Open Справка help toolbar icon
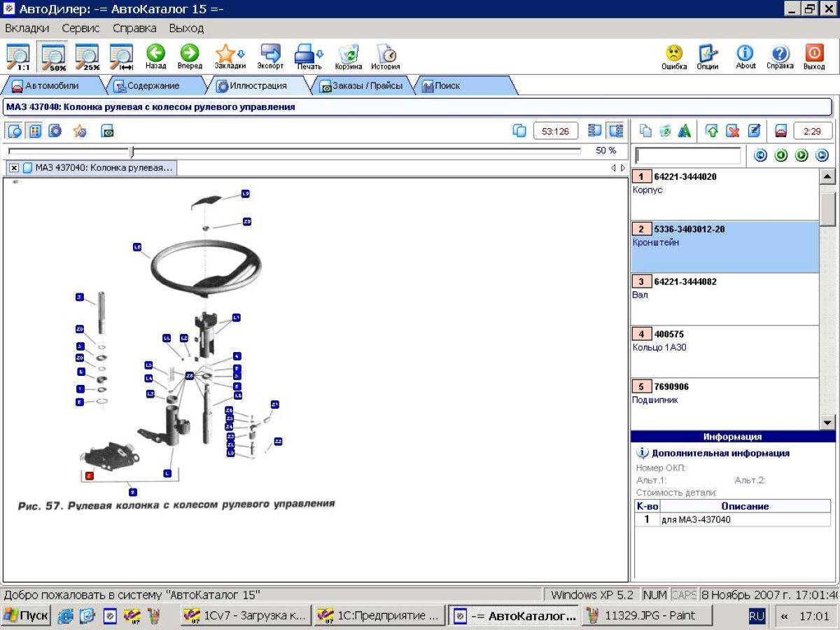The width and height of the screenshot is (840, 630). click(x=780, y=57)
